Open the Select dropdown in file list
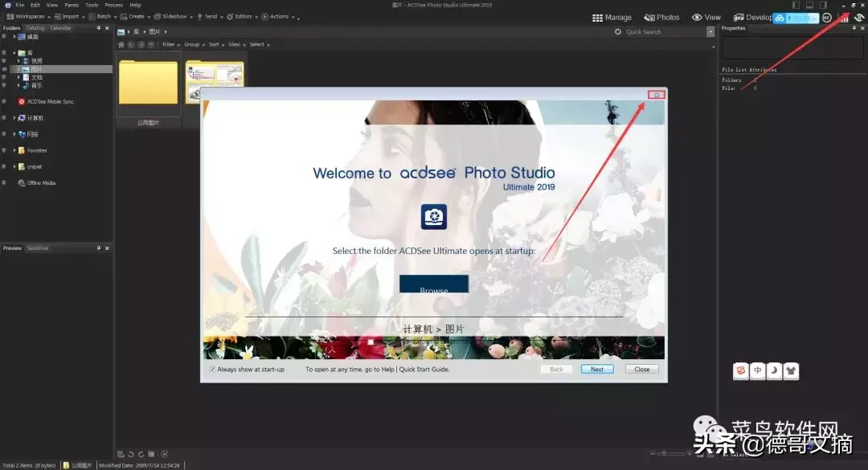Screen dimensions: 868x470 260,44
